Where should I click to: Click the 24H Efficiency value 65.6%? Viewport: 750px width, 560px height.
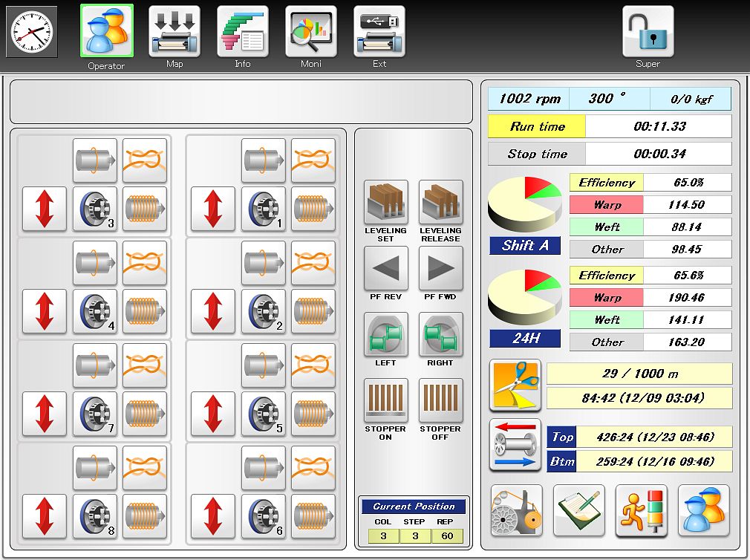(x=688, y=275)
